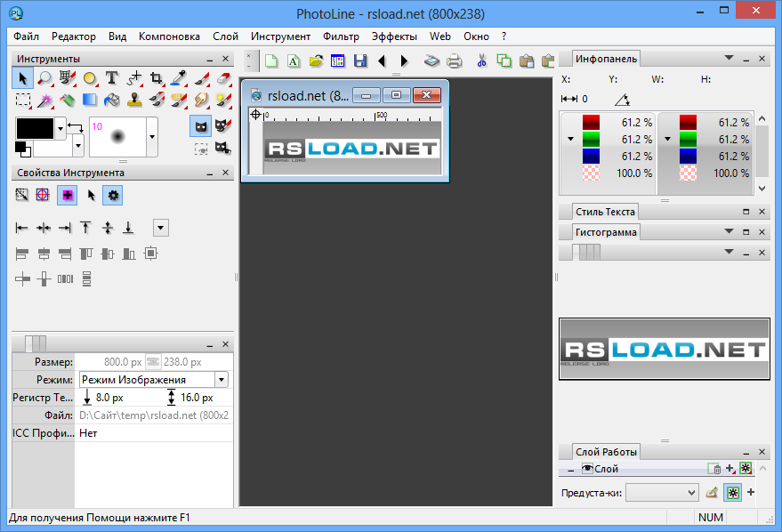This screenshot has height=532, width=782.
Task: Expand left color channel mode arrow in Инфопанель
Action: (571, 139)
